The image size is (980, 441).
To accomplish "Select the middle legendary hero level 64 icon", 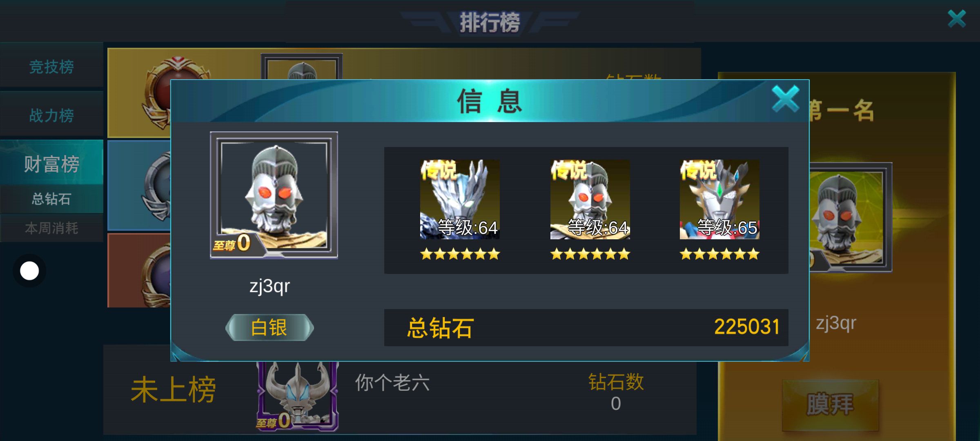I will (590, 199).
